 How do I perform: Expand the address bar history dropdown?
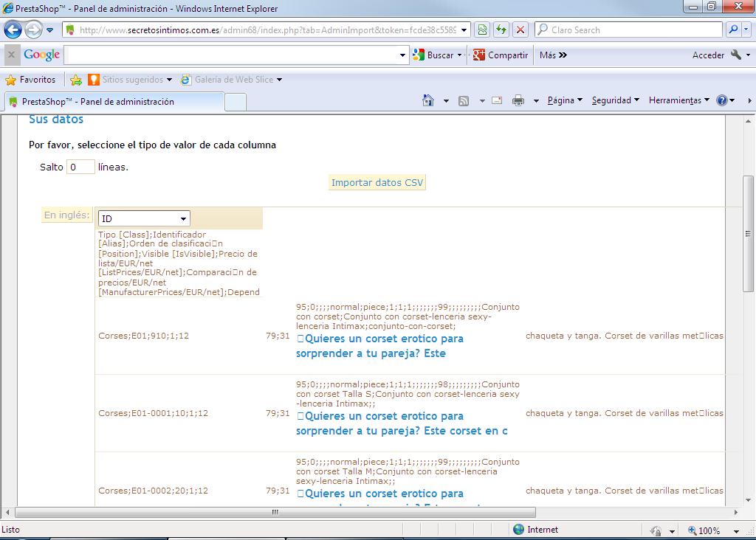point(464,30)
